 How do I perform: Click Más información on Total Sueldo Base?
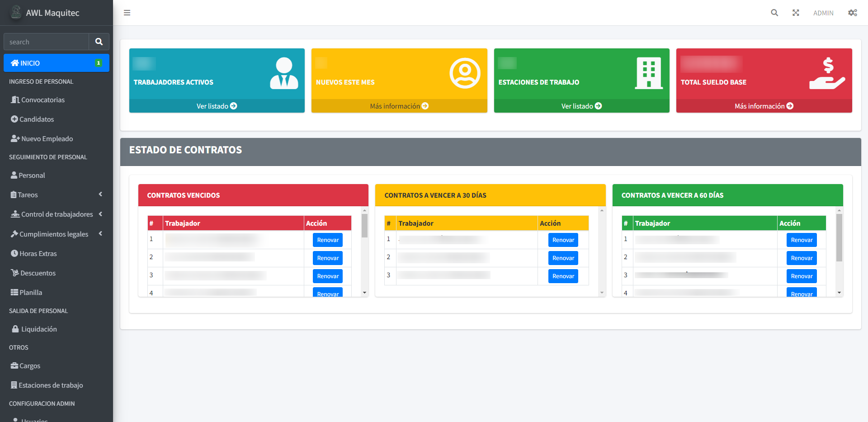tap(764, 106)
